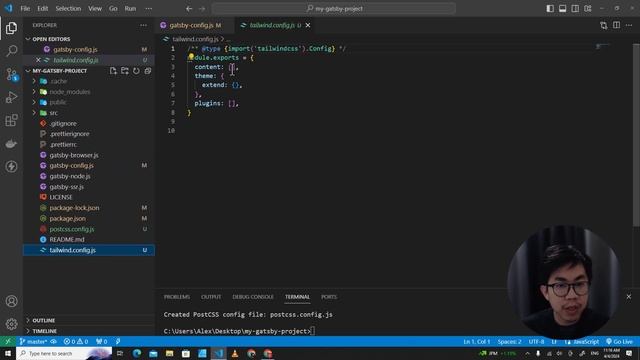The image size is (640, 360).
Task: Collapse the MY-GATSBY-PROJECT section
Action: (28, 71)
